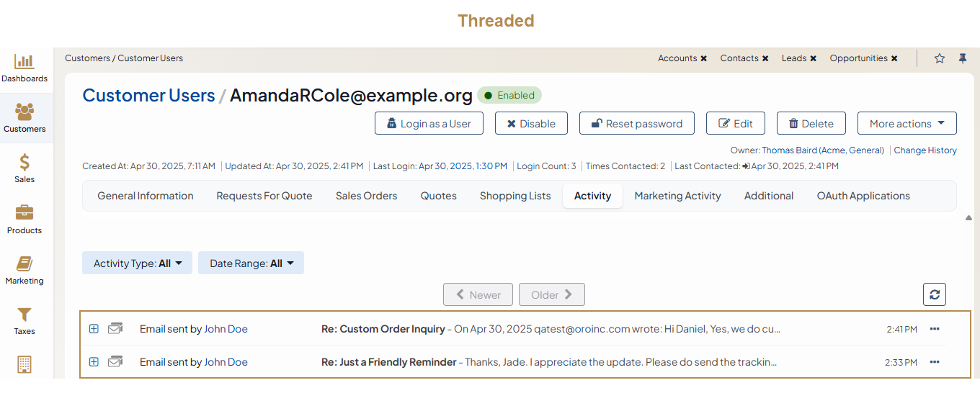Screen dimensions: 980x411
Task: Expand the Custom Order Inquiry email row
Action: point(94,329)
